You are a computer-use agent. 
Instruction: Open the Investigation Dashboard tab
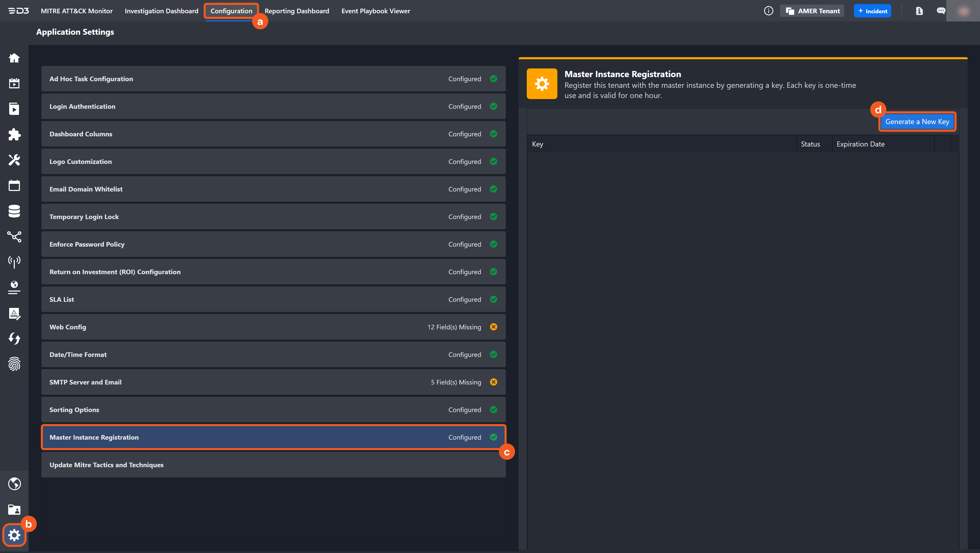pos(161,11)
